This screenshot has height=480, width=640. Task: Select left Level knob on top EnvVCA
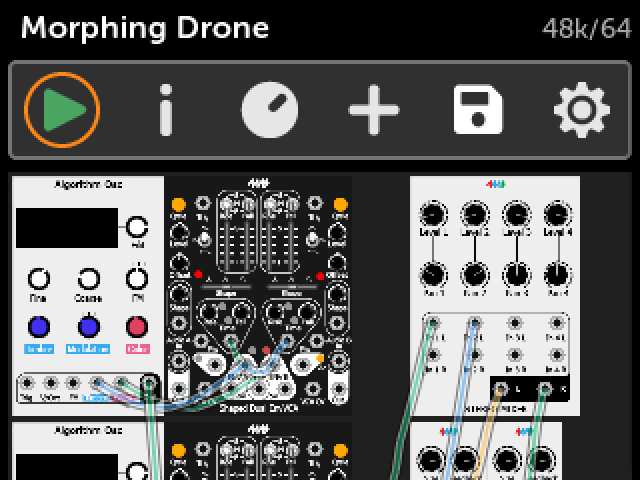point(179,232)
